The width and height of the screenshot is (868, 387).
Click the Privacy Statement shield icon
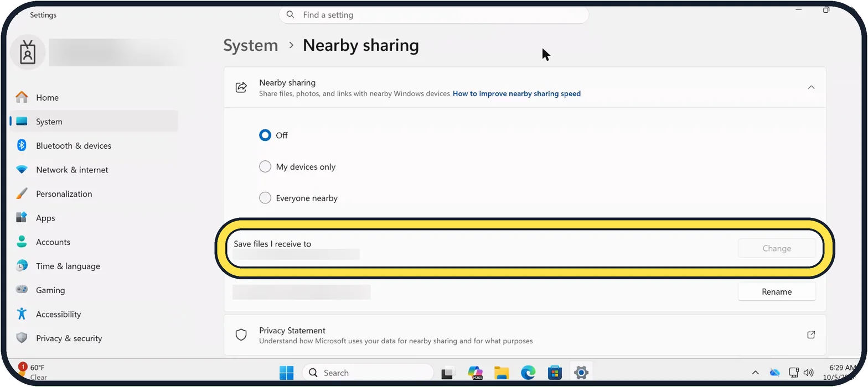[241, 334]
